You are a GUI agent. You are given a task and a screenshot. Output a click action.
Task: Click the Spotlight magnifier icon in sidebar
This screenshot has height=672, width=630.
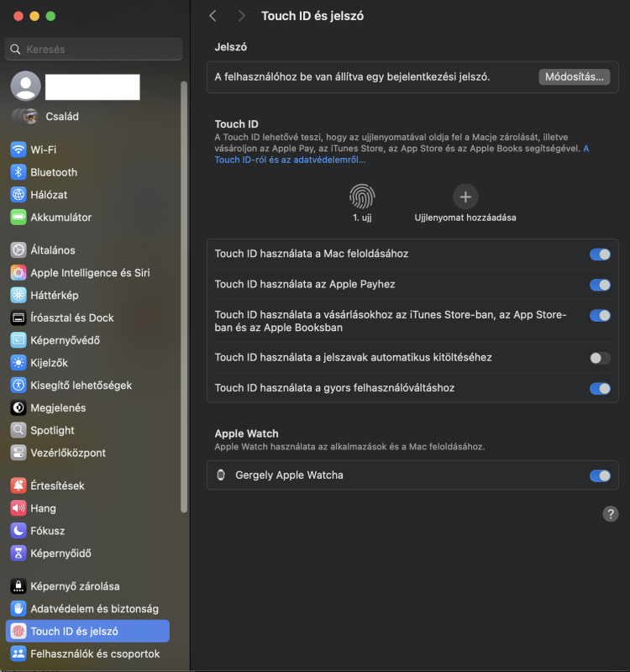(x=18, y=430)
